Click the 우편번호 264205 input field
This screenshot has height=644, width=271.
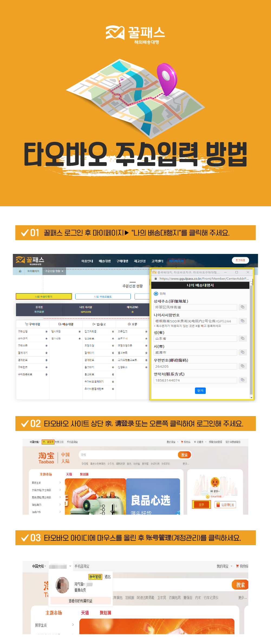pos(195,366)
